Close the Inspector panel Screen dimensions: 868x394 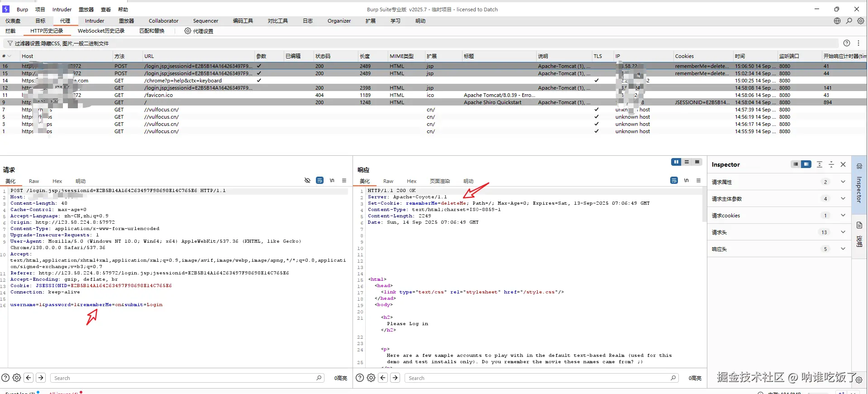843,164
